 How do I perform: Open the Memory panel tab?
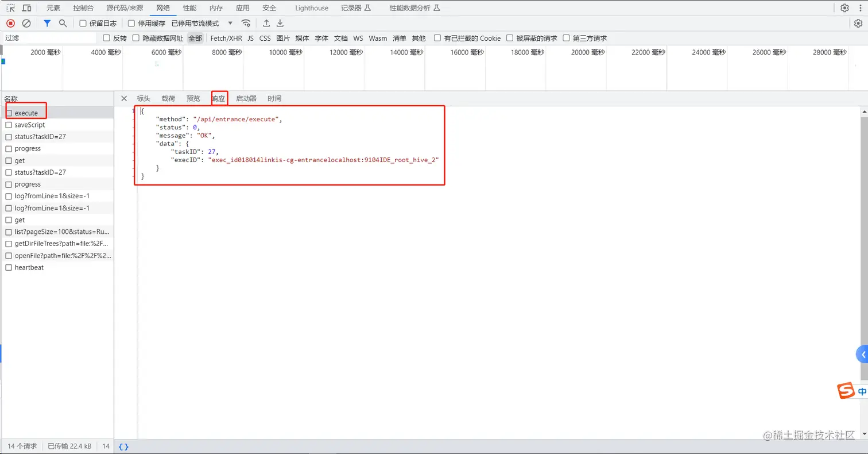216,8
